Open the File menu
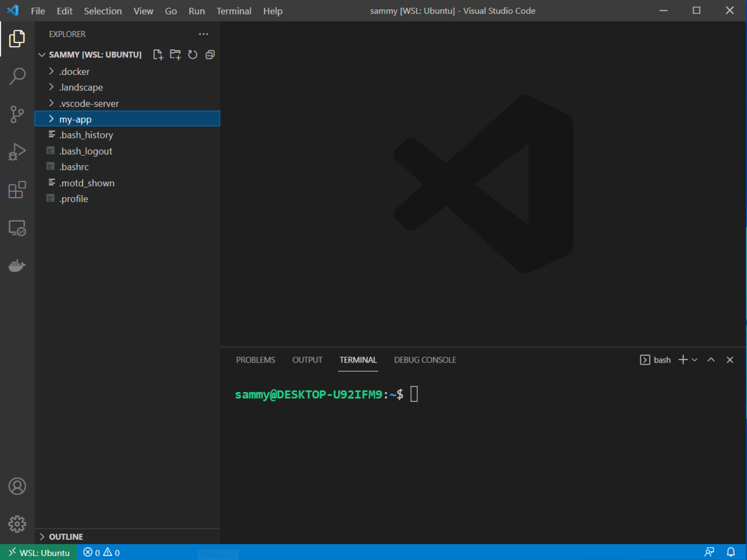 (x=38, y=11)
